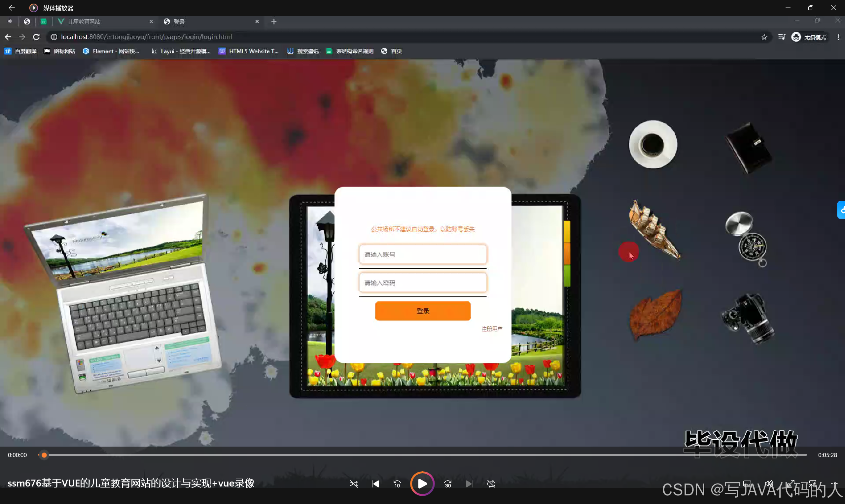Open the subtitles and captions menu
The image size is (845, 504).
tap(747, 484)
